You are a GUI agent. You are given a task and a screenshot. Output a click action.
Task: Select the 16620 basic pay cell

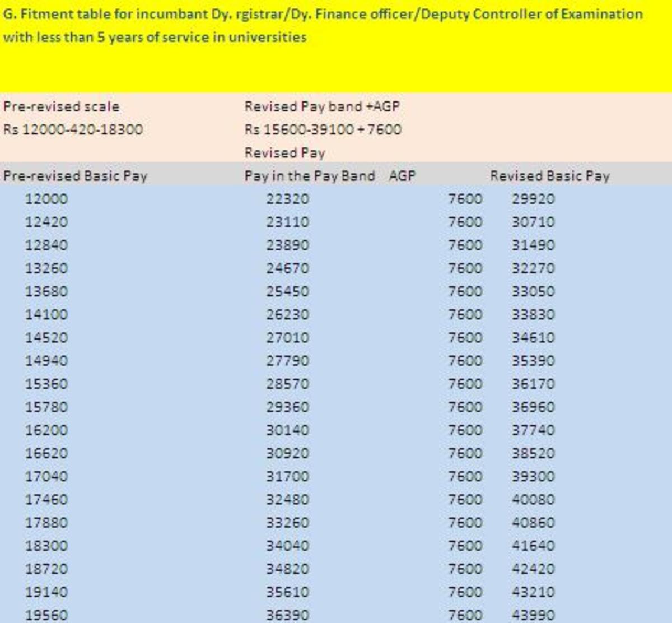click(x=46, y=453)
